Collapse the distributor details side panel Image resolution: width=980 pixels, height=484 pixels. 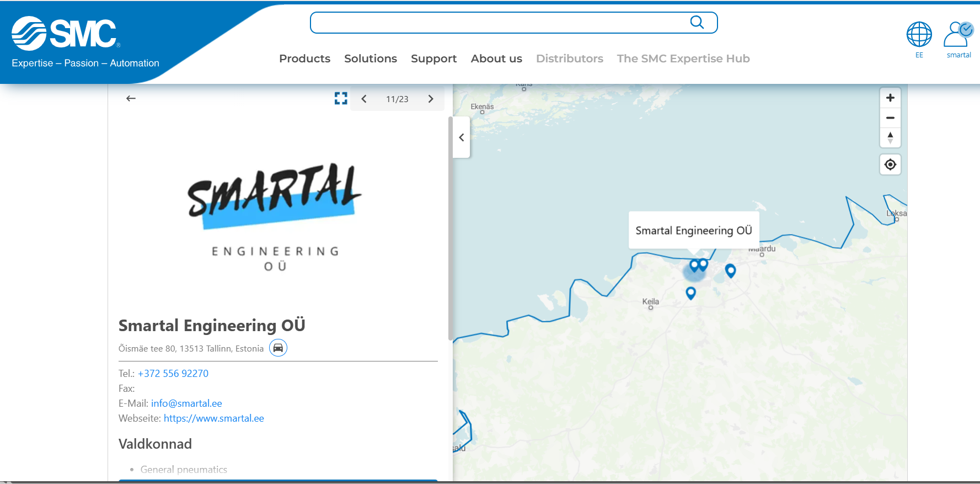click(462, 137)
